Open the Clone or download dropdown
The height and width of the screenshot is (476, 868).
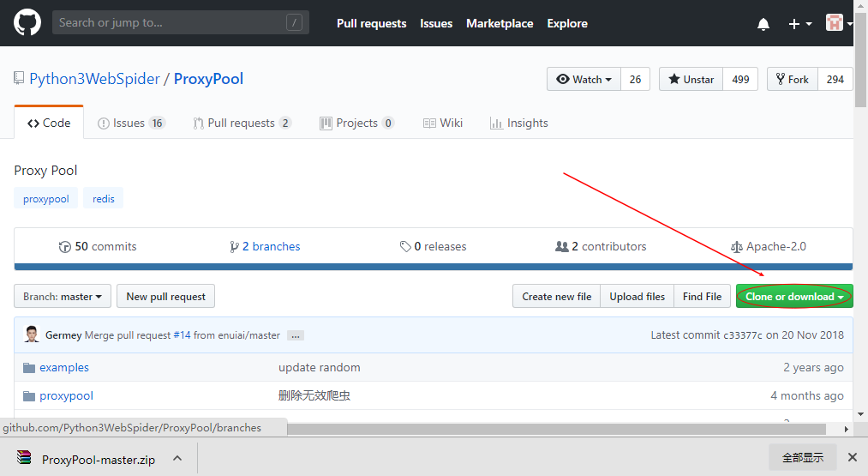pyautogui.click(x=794, y=297)
